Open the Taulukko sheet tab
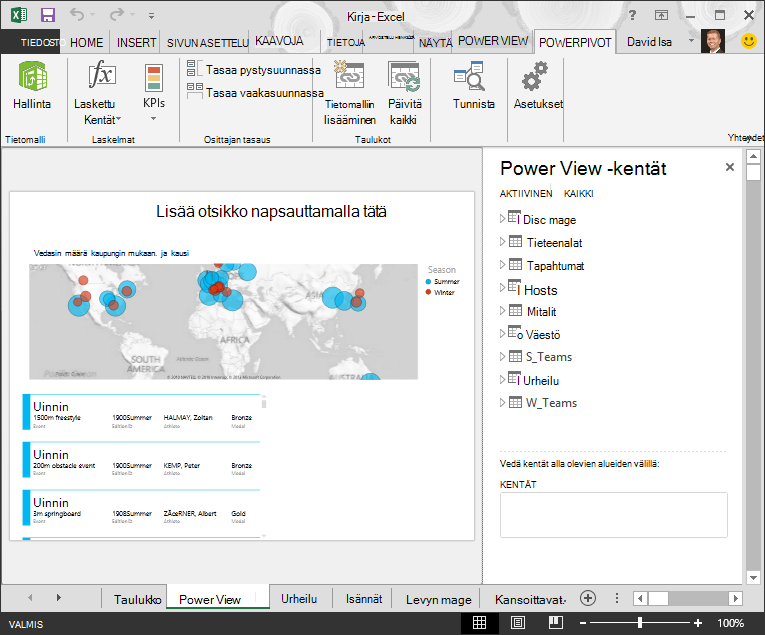This screenshot has height=635, width=765. [138, 599]
